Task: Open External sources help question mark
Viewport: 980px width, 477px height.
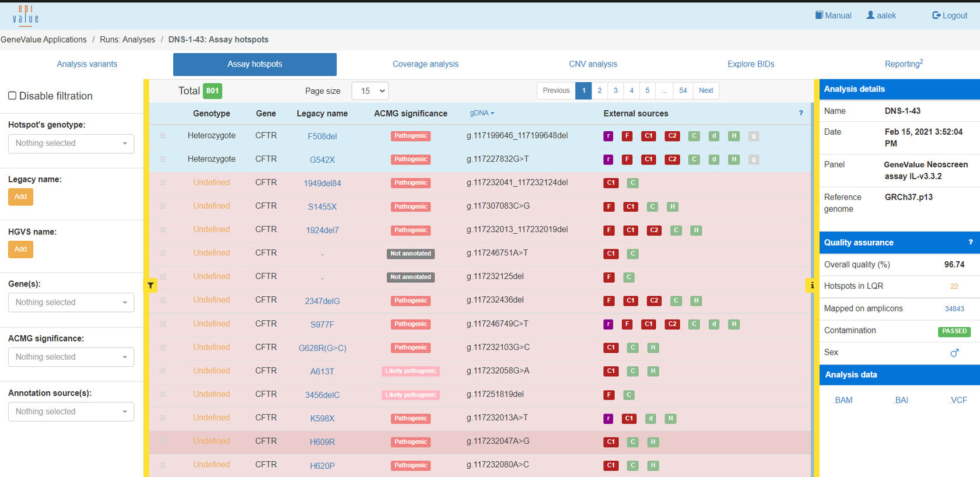Action: pyautogui.click(x=800, y=113)
